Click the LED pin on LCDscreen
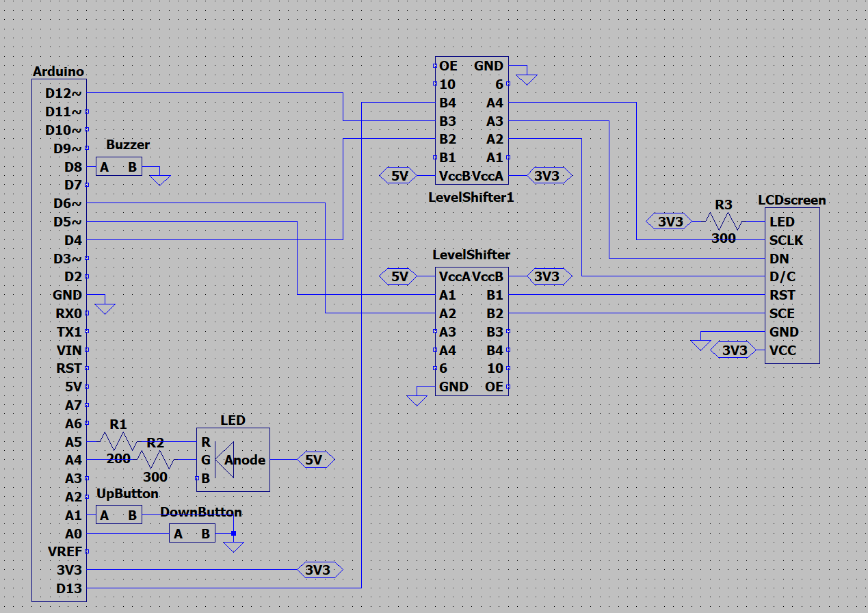Image resolution: width=868 pixels, height=613 pixels. click(782, 222)
